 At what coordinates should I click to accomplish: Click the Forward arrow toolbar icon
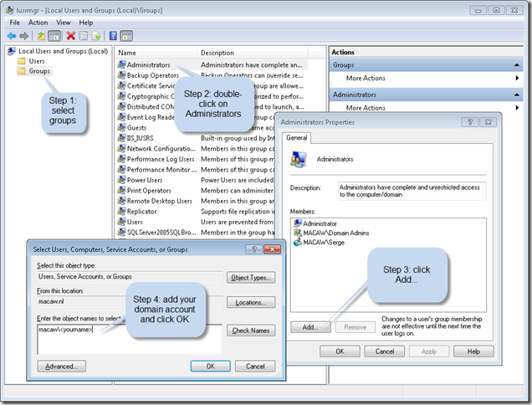coord(23,36)
